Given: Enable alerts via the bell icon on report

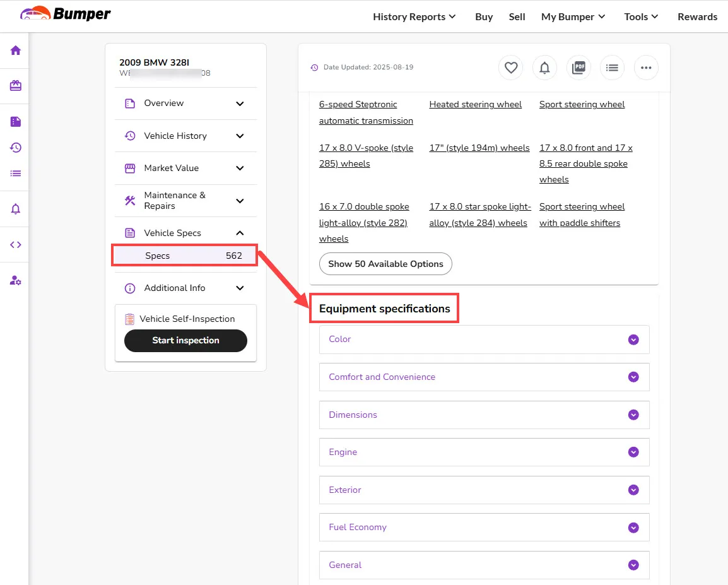Looking at the screenshot, I should [x=544, y=68].
